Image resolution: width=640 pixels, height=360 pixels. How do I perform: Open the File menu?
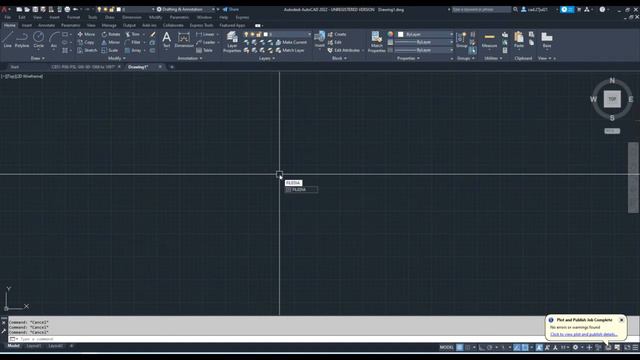(x=8, y=18)
